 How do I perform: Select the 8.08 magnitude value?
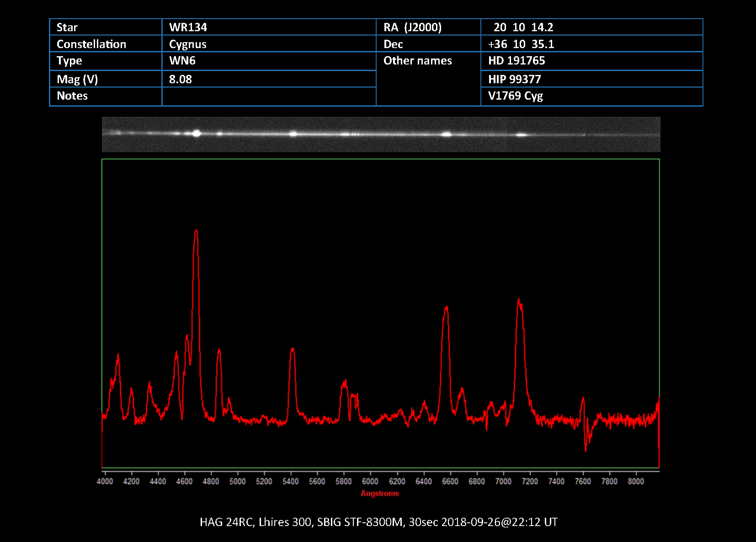coord(180,79)
